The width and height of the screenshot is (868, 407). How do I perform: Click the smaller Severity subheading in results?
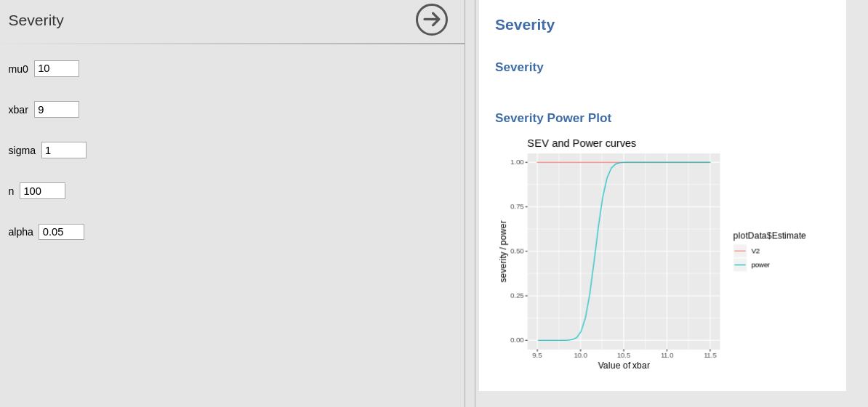point(519,68)
